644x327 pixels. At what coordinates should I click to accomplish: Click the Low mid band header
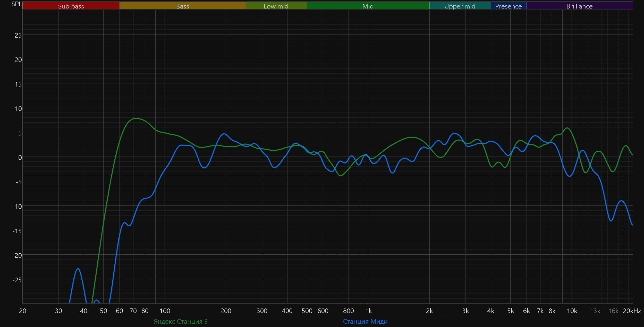pyautogui.click(x=276, y=6)
